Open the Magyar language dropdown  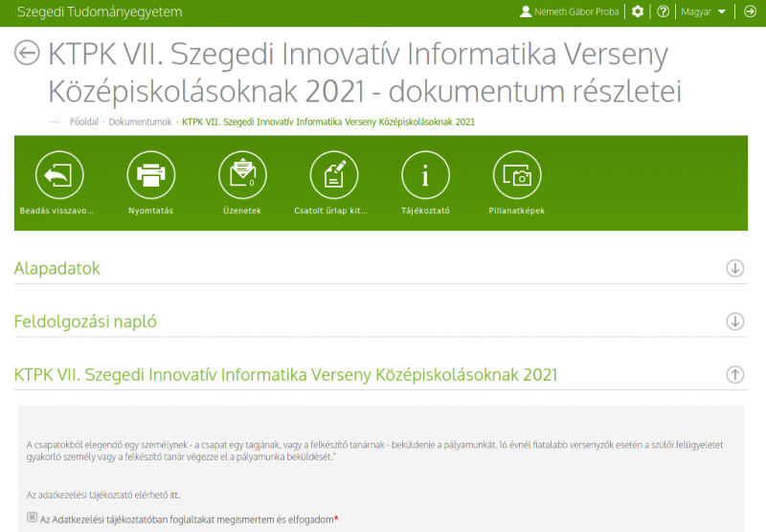[x=703, y=11]
